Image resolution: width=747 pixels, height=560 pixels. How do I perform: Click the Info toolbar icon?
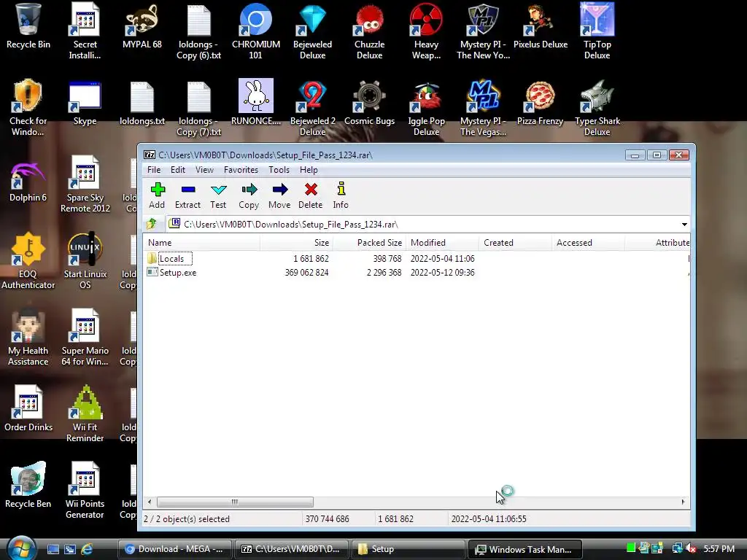(341, 195)
